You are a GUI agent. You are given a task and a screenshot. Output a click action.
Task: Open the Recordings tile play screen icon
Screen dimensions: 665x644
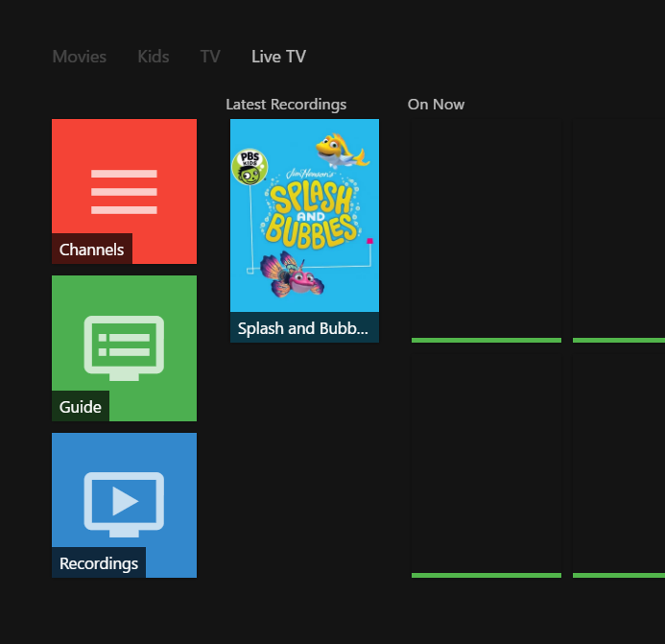point(124,505)
